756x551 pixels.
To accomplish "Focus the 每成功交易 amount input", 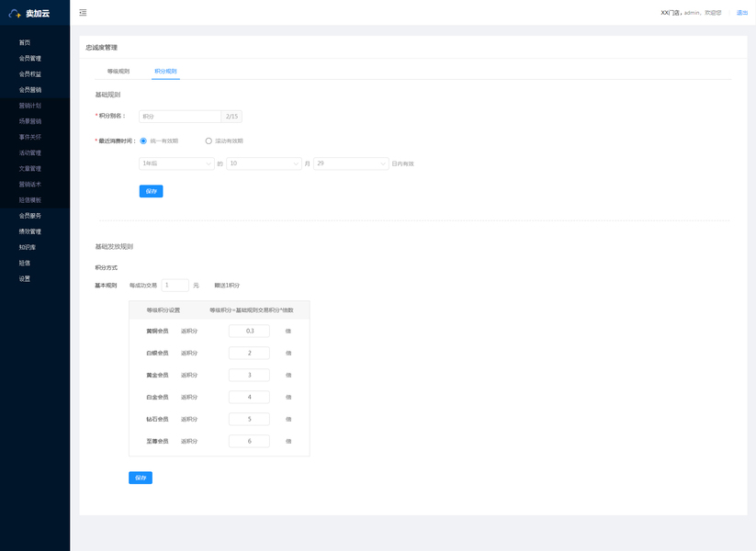I will point(175,286).
